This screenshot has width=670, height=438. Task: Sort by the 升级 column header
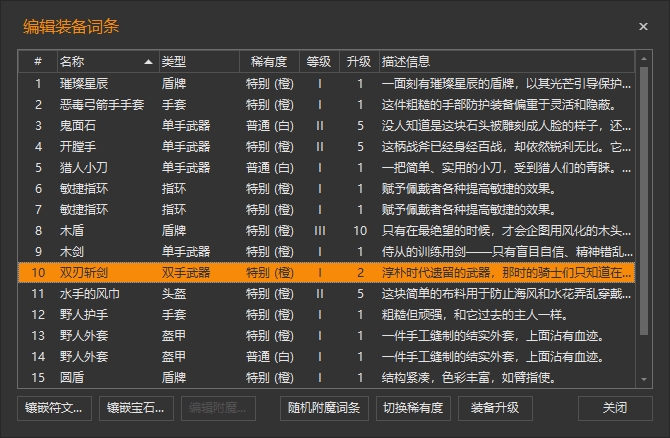[x=359, y=62]
